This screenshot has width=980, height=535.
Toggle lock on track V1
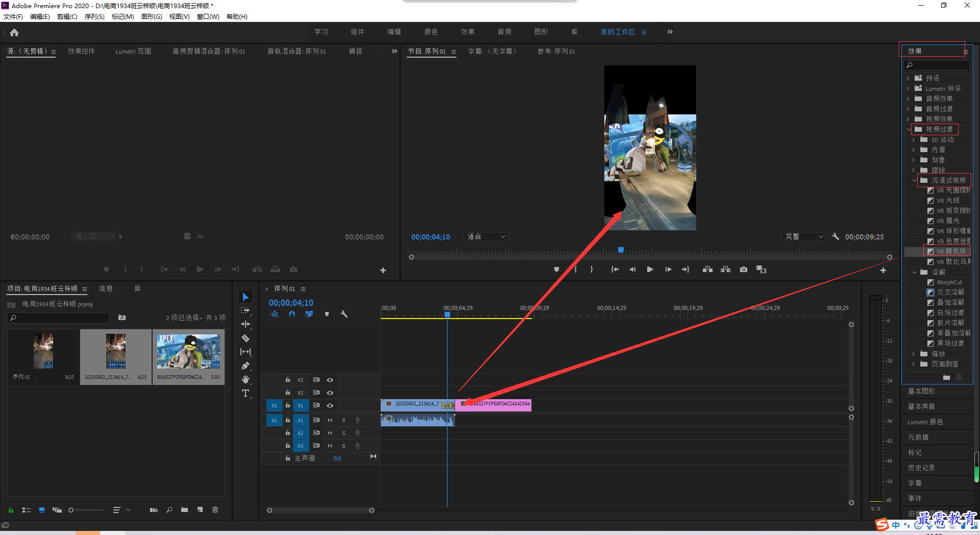(x=288, y=405)
